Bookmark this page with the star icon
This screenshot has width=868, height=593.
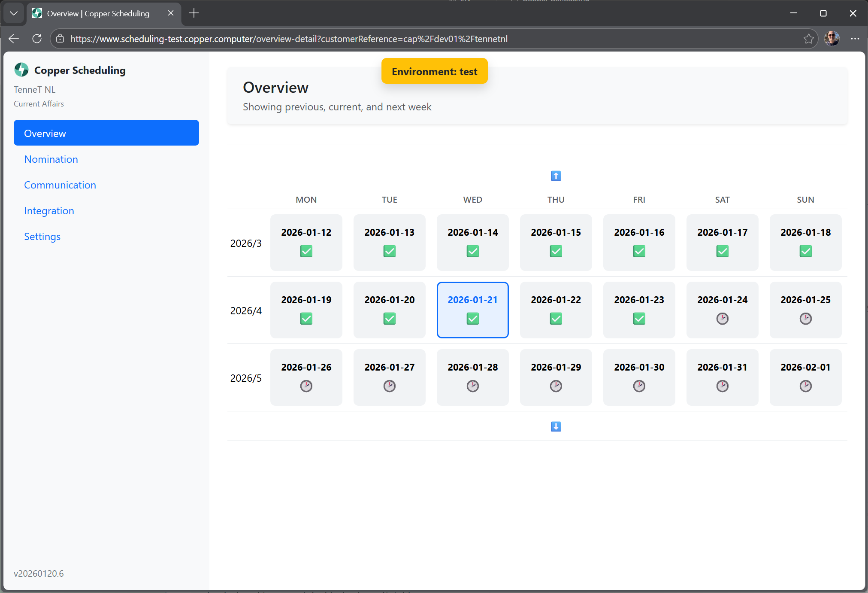(808, 39)
